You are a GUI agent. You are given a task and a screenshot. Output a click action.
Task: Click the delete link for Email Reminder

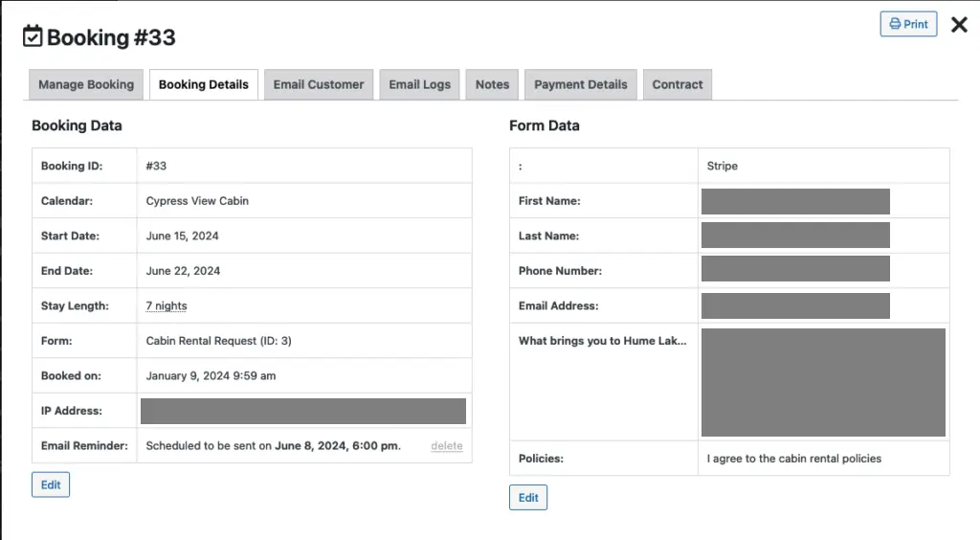[446, 446]
